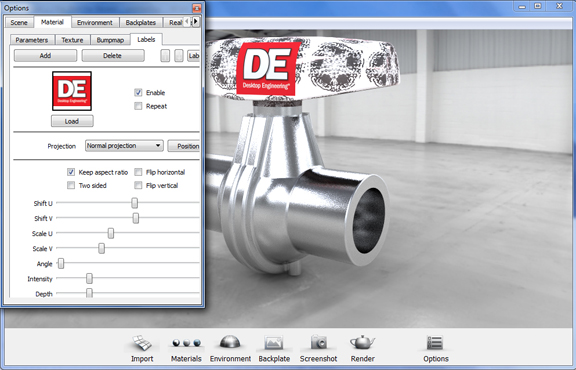Click the Position button
The image size is (576, 370).
tap(184, 146)
